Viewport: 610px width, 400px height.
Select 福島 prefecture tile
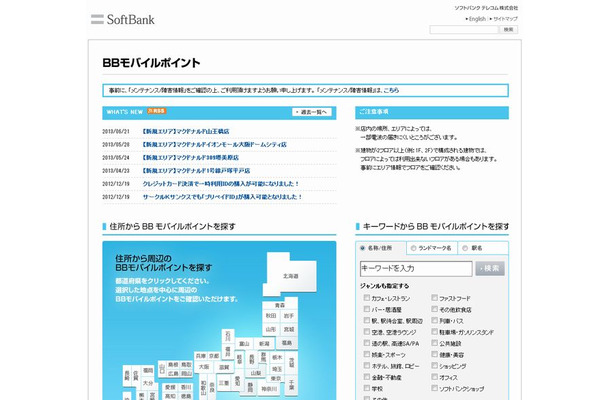pos(287,343)
